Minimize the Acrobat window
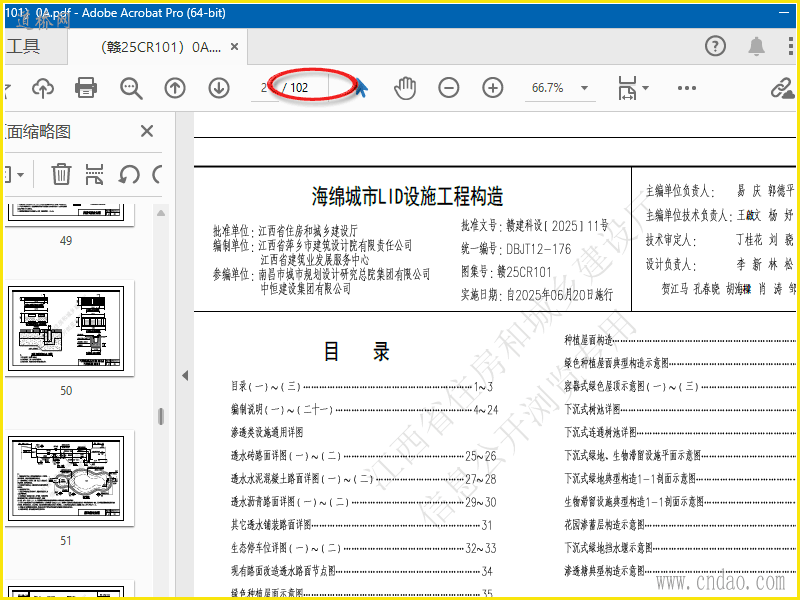This screenshot has width=800, height=600. tap(784, 13)
